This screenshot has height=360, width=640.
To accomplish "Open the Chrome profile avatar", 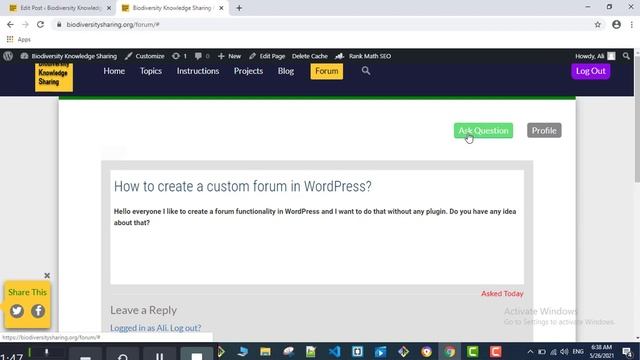I will [616, 24].
